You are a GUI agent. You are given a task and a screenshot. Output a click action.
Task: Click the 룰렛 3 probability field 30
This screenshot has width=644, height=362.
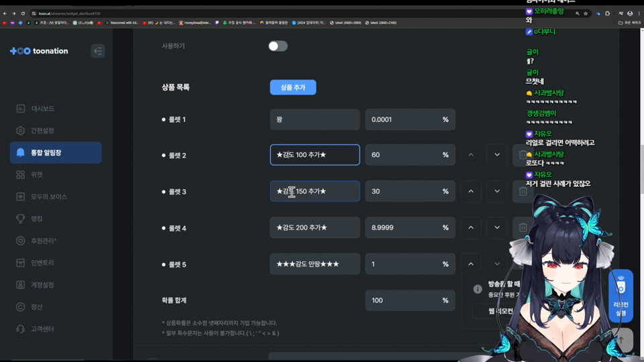click(x=410, y=191)
